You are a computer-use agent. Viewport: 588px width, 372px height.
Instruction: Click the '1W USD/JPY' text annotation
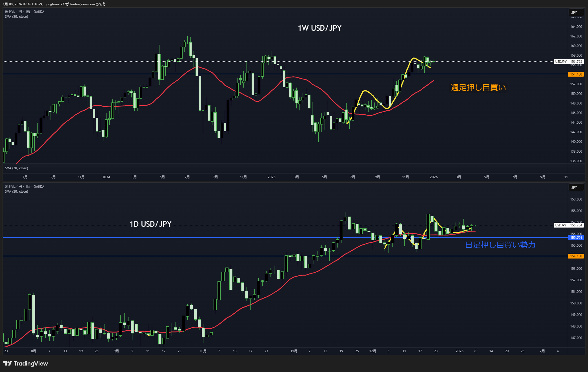point(319,28)
